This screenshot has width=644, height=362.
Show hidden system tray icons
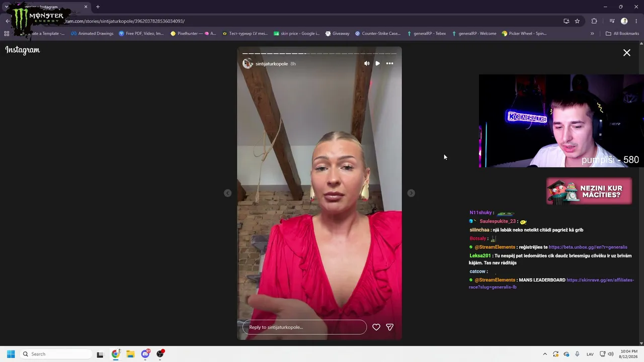[x=545, y=354]
